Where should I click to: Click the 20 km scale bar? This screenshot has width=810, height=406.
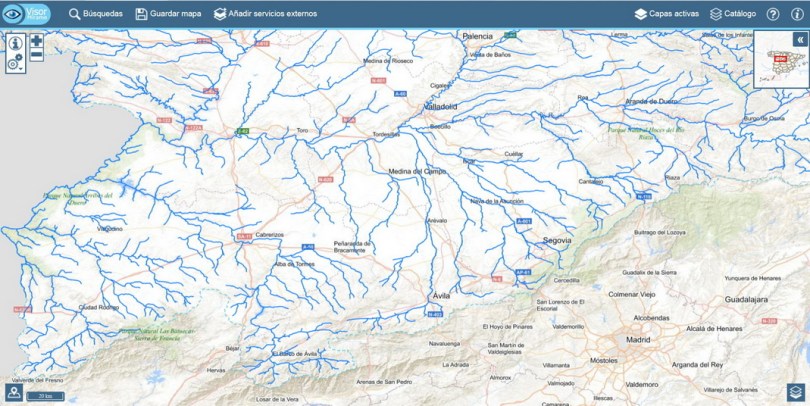(x=45, y=396)
